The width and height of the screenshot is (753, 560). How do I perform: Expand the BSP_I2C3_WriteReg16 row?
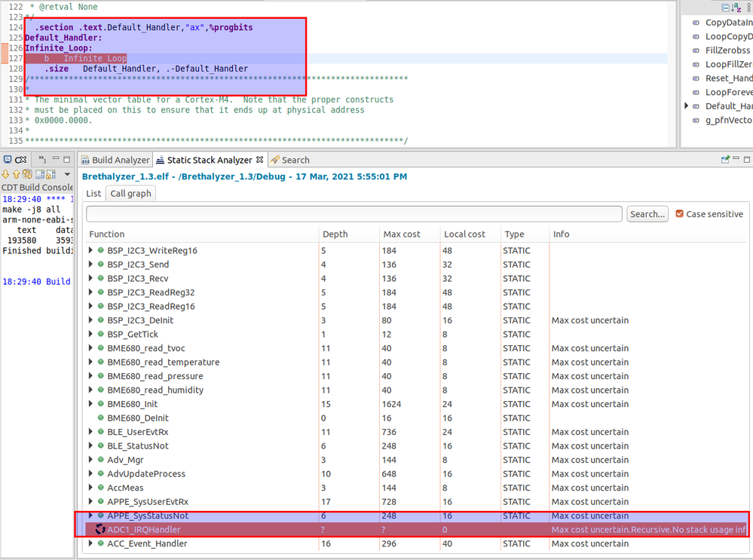pos(90,250)
